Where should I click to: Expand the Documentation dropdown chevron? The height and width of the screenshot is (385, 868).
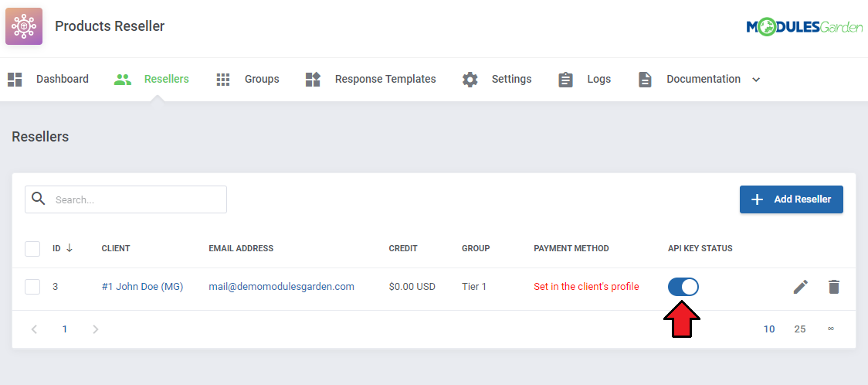click(755, 79)
